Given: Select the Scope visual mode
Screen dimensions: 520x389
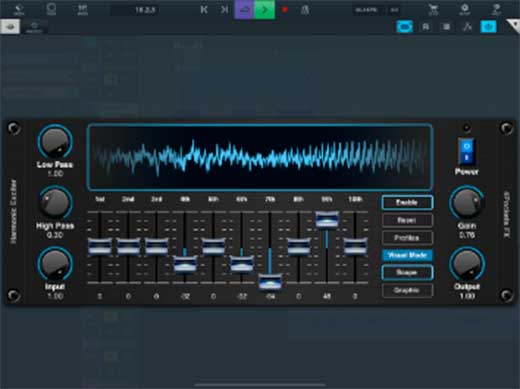Looking at the screenshot, I should pos(407,273).
